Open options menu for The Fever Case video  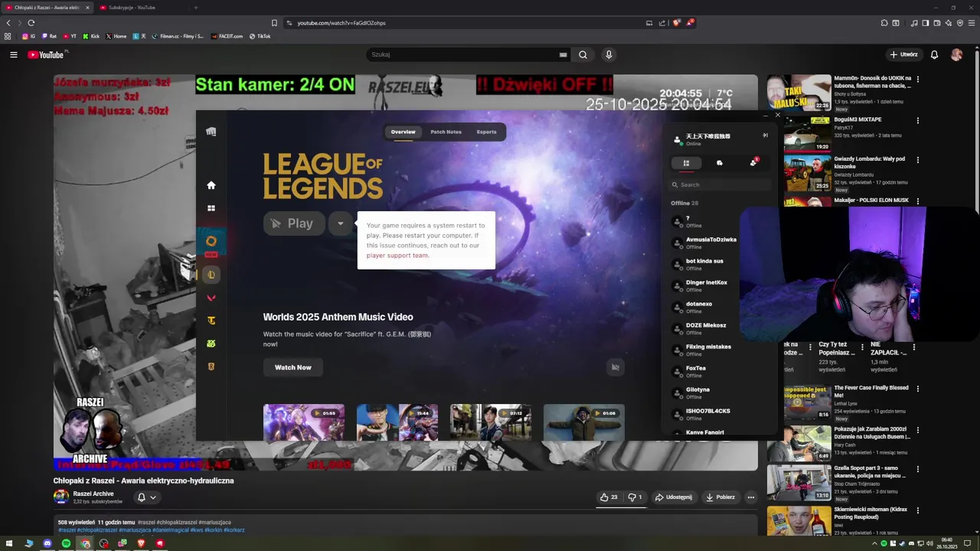pos(918,389)
